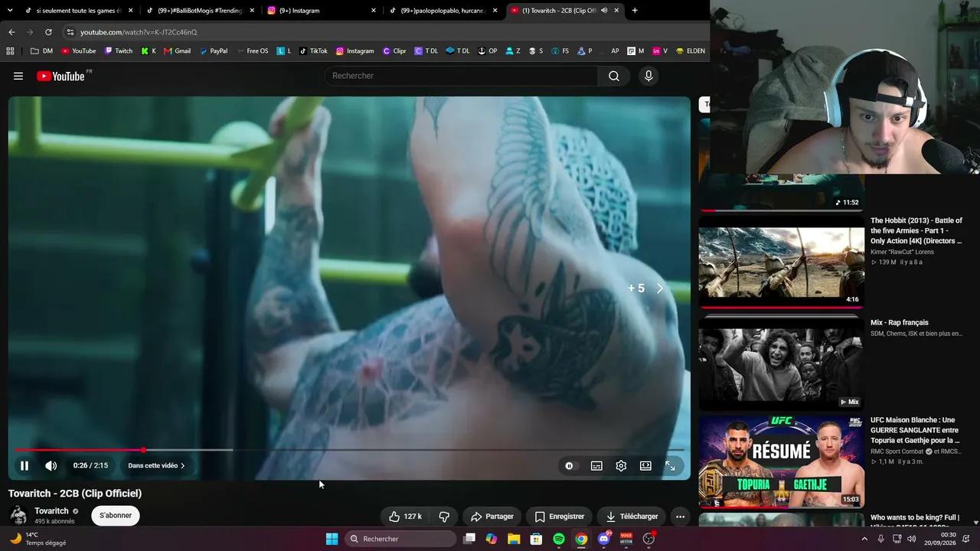Viewport: 980px width, 551px height.
Task: Enter fullscreen from the player controls
Action: 670,465
